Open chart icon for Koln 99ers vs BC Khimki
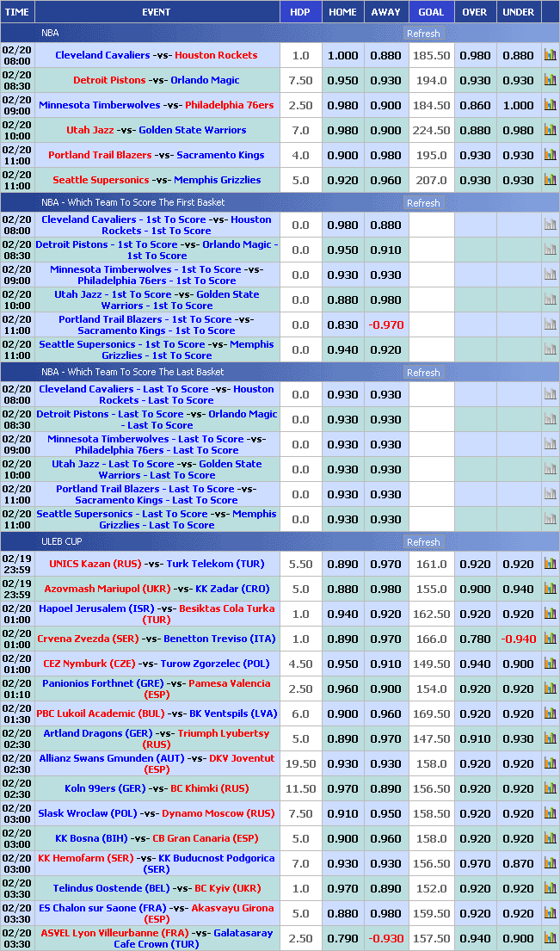 coord(550,788)
